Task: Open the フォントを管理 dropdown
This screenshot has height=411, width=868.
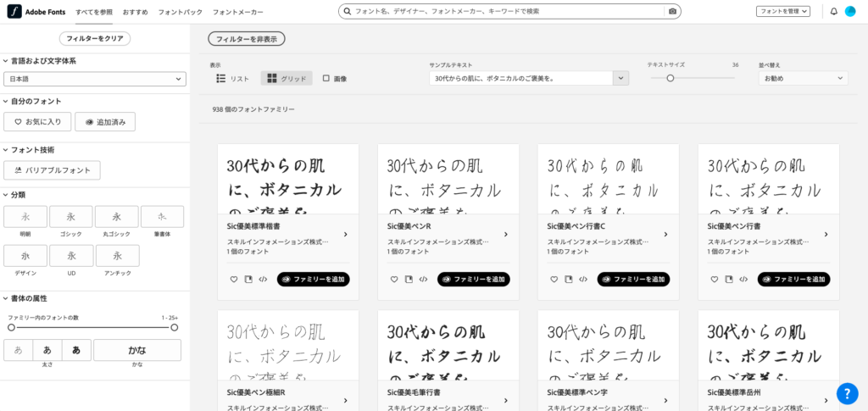Action: 783,11
